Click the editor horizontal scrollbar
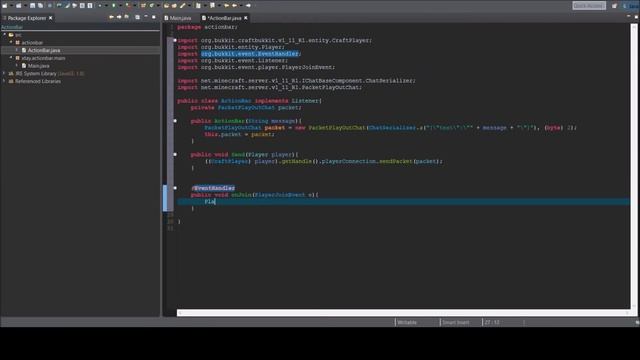 (403, 313)
